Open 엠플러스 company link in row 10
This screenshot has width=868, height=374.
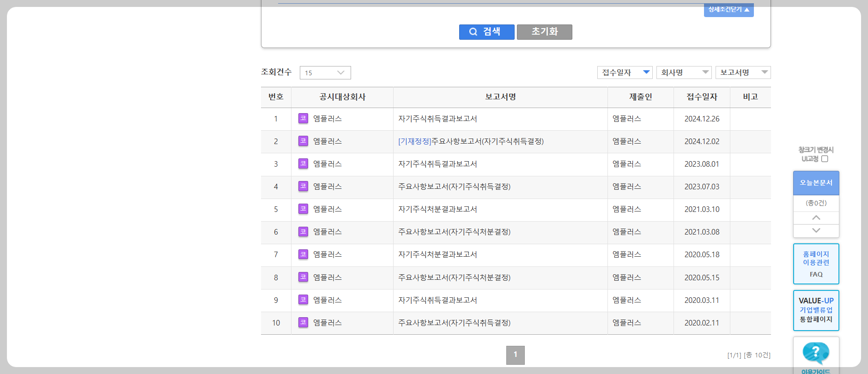[x=328, y=323]
